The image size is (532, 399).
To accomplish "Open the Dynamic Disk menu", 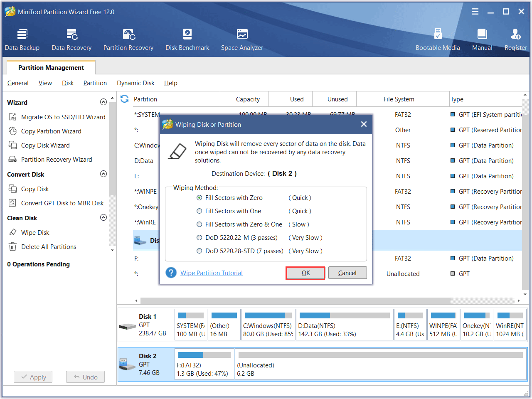I will (x=135, y=83).
